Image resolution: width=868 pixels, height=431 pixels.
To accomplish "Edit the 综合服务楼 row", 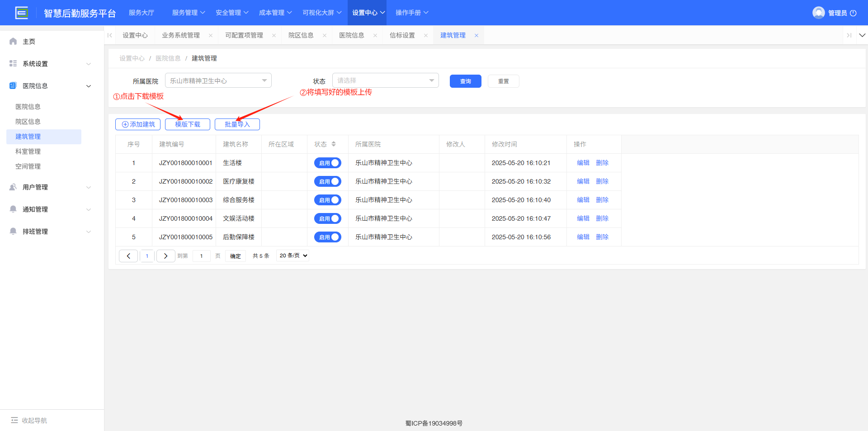I will point(583,200).
